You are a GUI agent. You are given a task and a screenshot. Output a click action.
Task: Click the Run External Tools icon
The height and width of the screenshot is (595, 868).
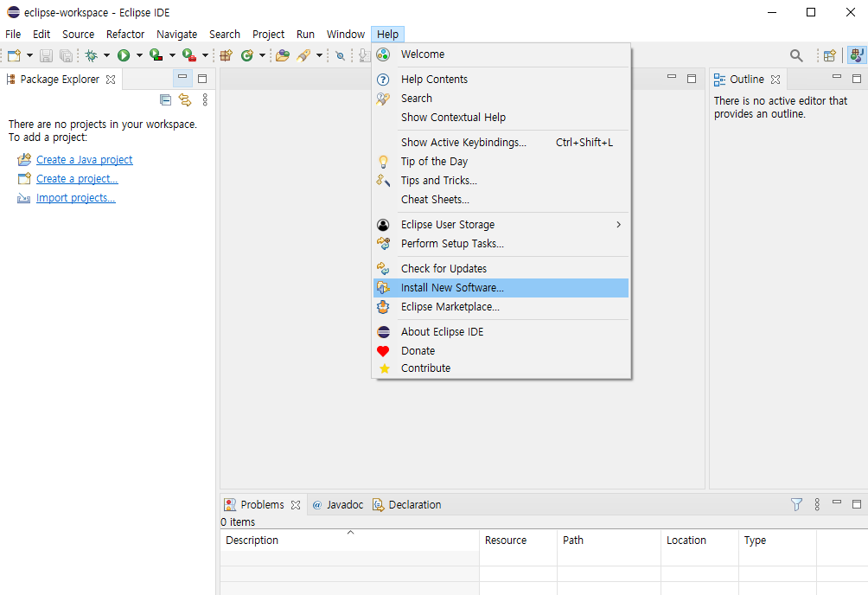click(189, 55)
